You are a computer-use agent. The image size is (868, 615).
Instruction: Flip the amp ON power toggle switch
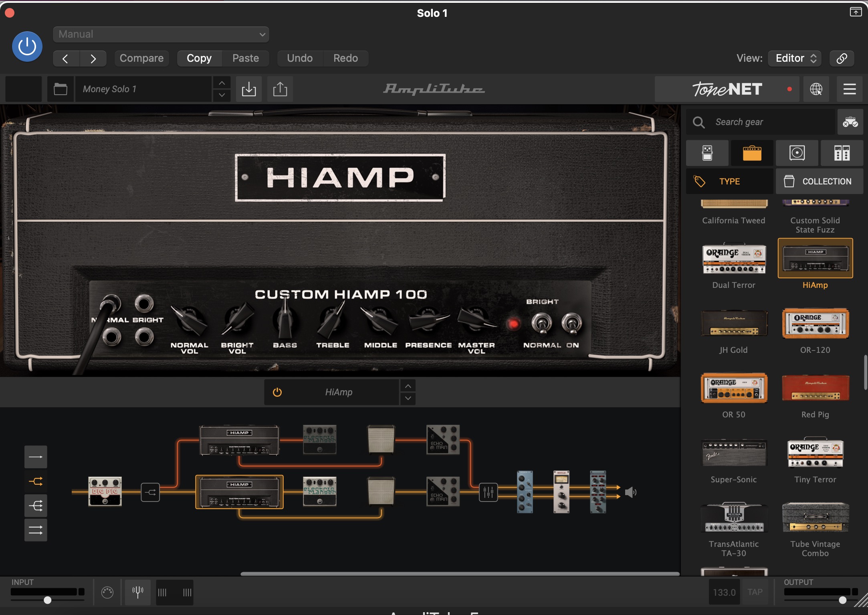coord(572,323)
